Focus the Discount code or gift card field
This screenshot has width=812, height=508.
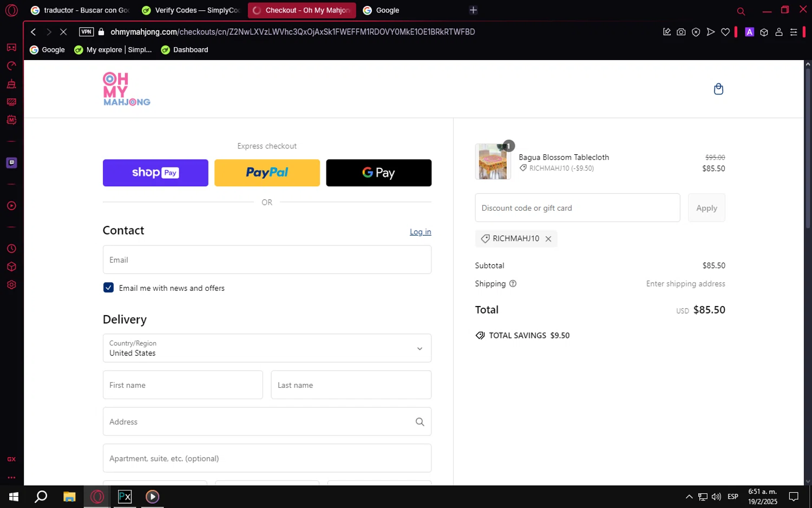[x=577, y=208]
